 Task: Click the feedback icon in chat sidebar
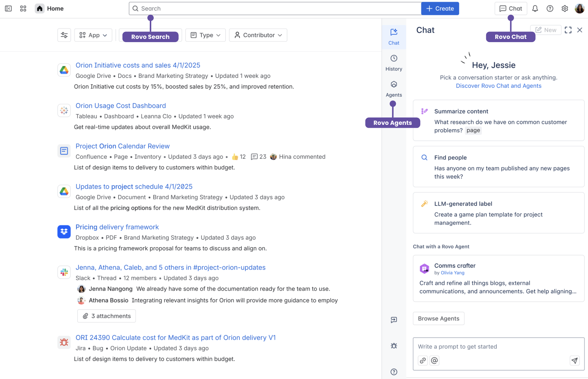pos(394,320)
